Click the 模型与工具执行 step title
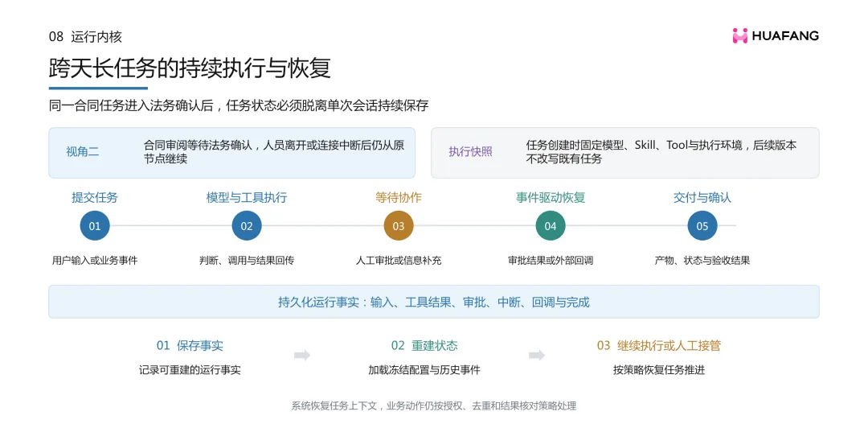 pyautogui.click(x=247, y=197)
